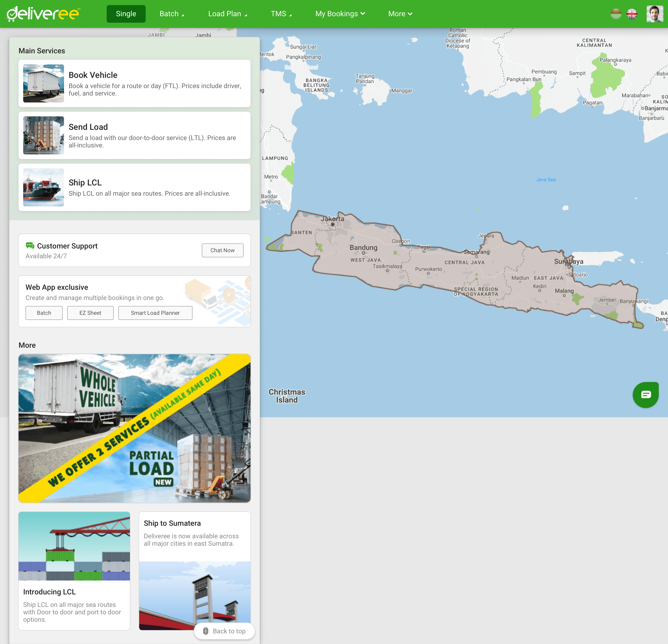Click the Back to top button
This screenshot has height=644, width=668.
tap(224, 631)
